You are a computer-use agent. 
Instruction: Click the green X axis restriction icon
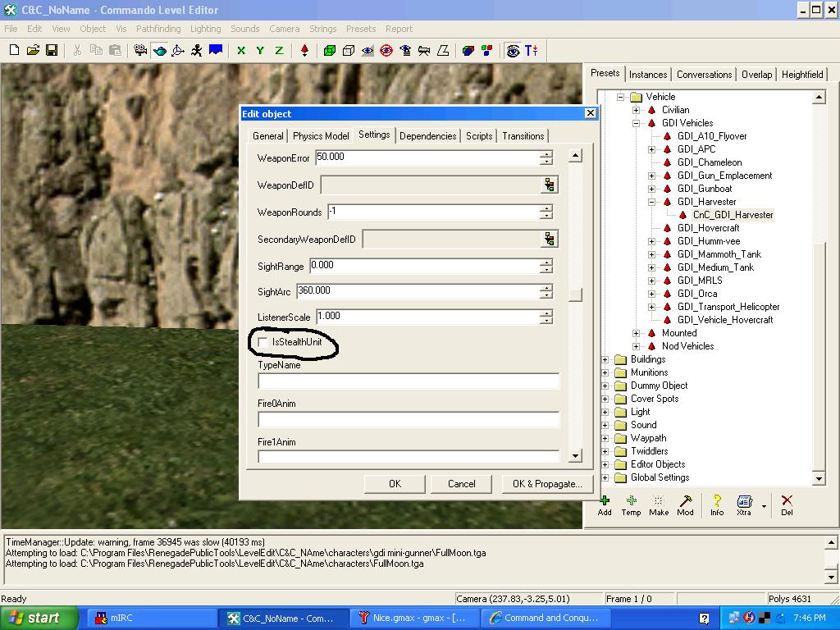click(241, 50)
